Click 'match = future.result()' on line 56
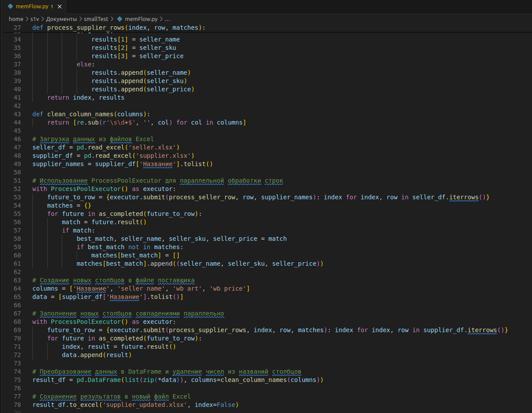The height and width of the screenshot is (413, 532). click(104, 222)
